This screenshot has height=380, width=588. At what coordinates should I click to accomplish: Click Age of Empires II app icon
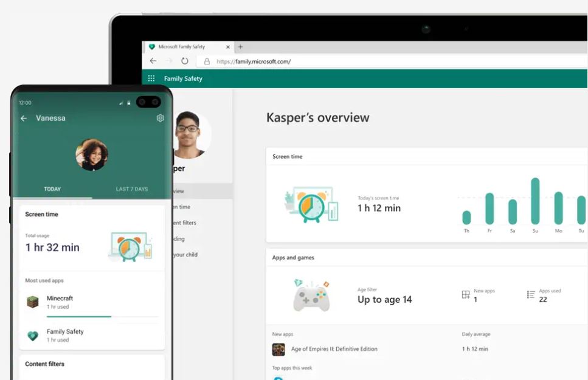pos(278,349)
